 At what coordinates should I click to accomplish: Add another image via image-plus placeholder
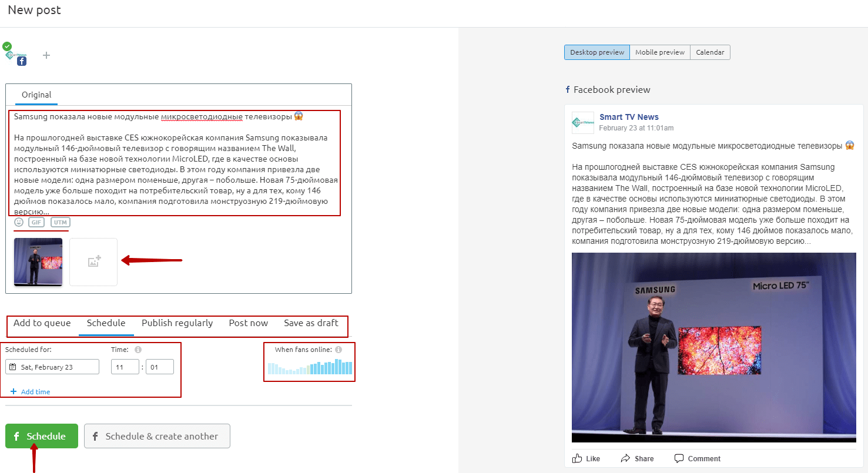(x=93, y=262)
